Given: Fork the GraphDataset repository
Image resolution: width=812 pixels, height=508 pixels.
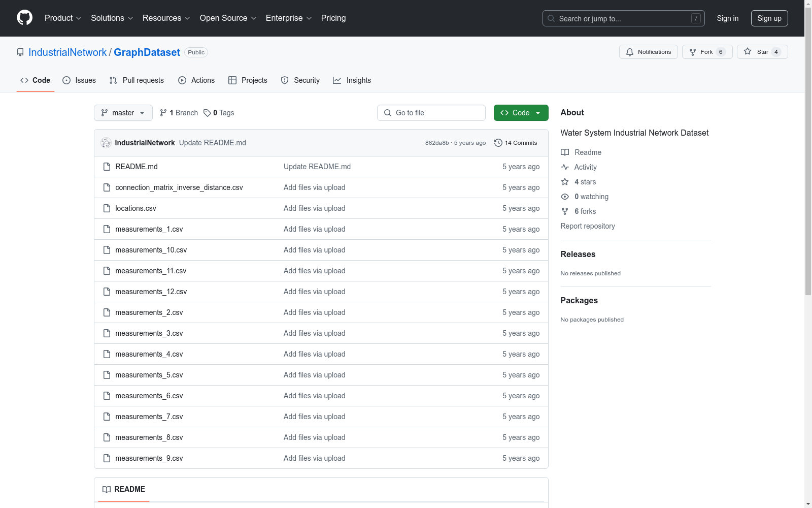Looking at the screenshot, I should pyautogui.click(x=707, y=52).
